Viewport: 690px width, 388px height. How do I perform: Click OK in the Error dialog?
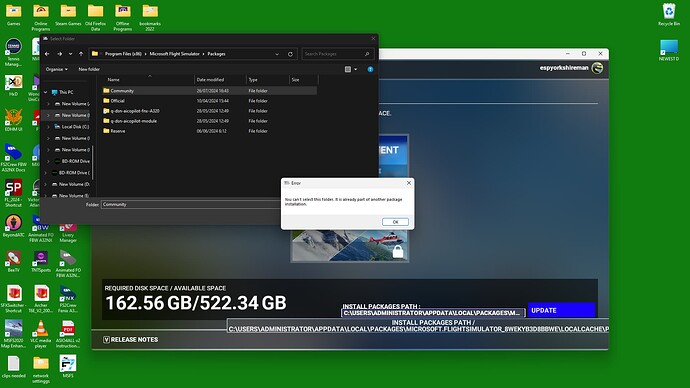coord(395,222)
